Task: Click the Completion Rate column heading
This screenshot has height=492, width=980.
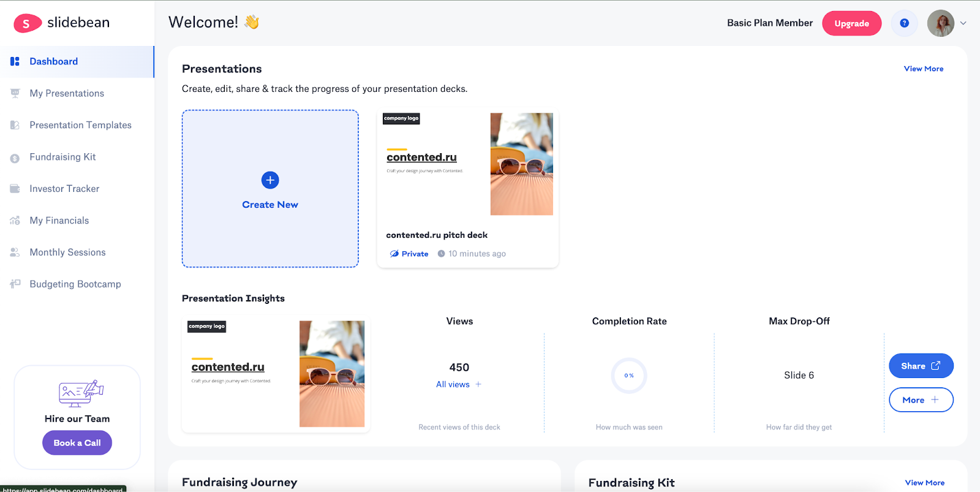Action: (629, 321)
